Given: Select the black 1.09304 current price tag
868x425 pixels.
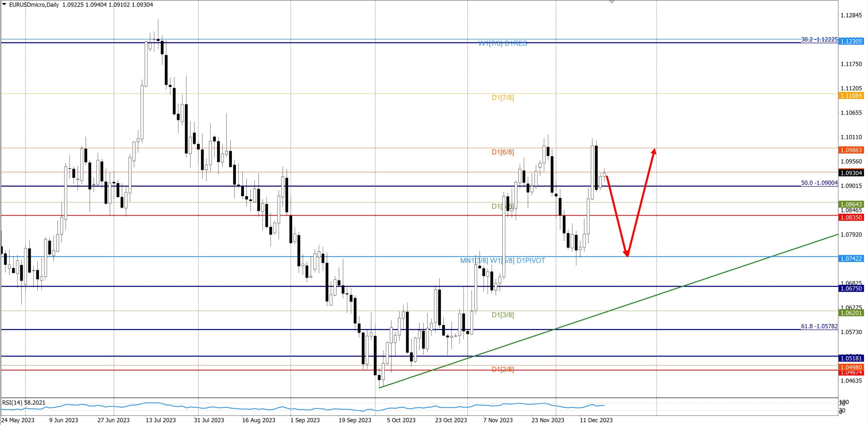Looking at the screenshot, I should pos(851,173).
